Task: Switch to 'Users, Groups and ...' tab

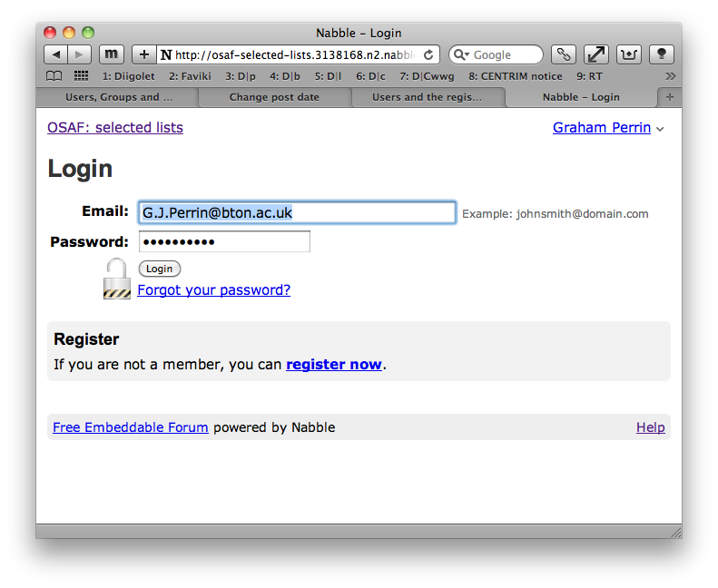Action: coord(118,97)
